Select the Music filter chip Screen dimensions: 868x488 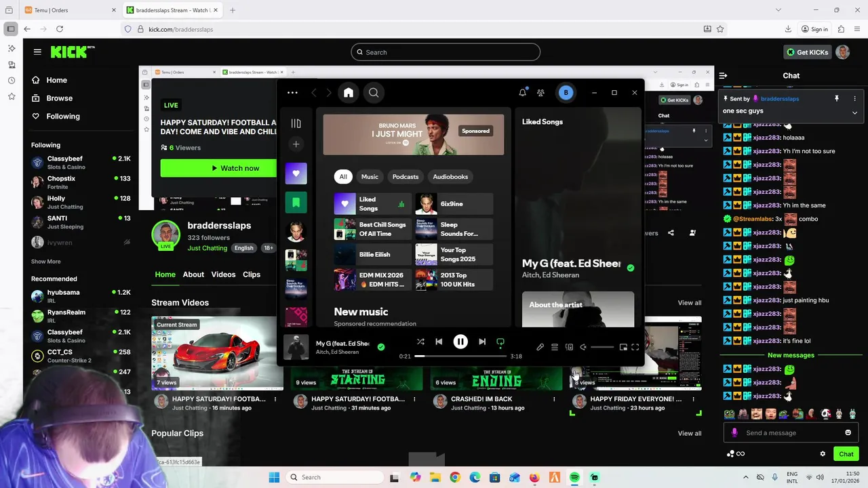point(370,177)
